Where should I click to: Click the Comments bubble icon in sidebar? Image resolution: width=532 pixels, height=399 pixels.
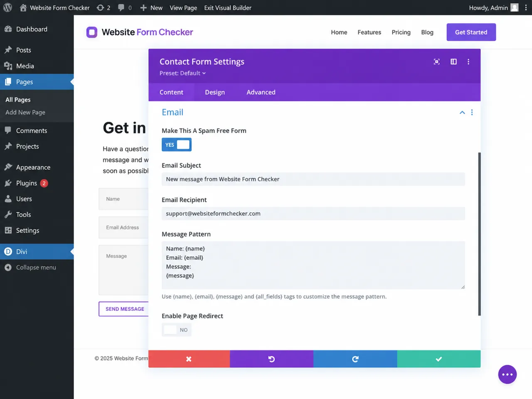[x=8, y=131]
